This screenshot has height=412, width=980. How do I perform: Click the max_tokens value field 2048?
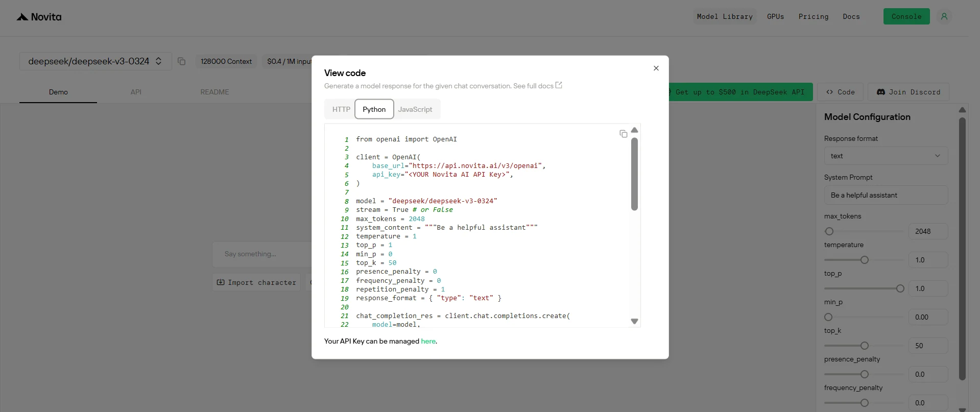(x=928, y=231)
